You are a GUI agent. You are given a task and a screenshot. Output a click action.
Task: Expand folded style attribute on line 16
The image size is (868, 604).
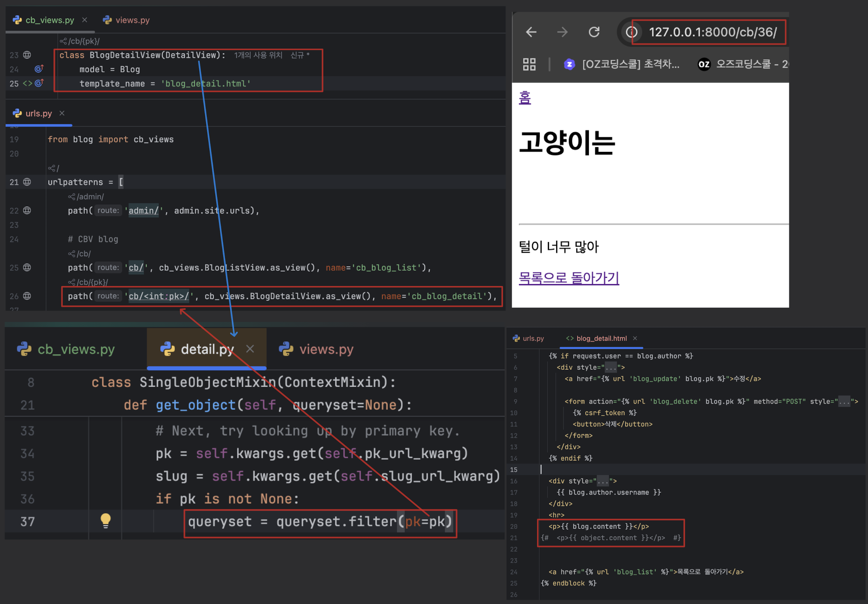click(x=603, y=481)
